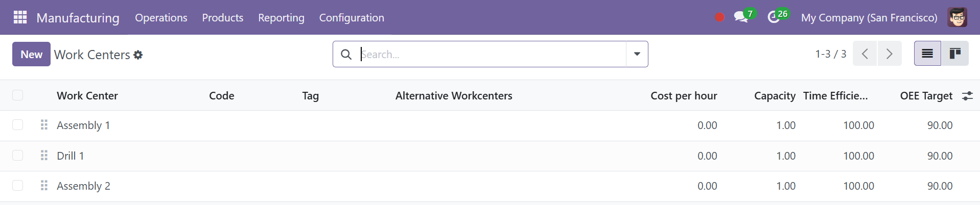Go to next page of records
This screenshot has height=205, width=980.
[890, 54]
